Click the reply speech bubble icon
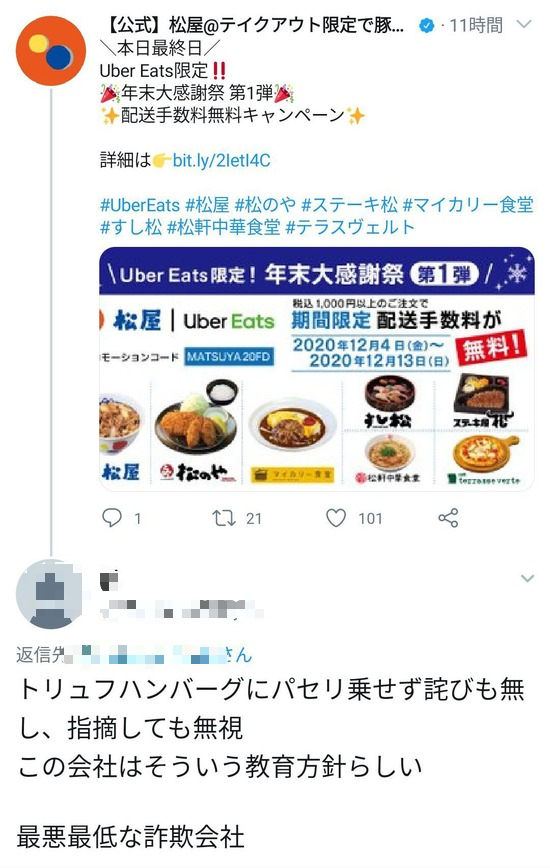The width and height of the screenshot is (550, 868). tap(112, 518)
